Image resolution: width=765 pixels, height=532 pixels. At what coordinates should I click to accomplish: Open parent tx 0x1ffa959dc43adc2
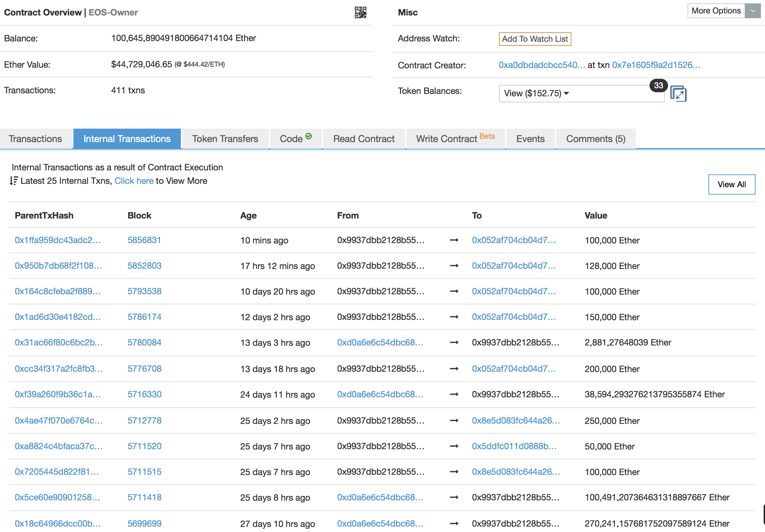58,240
